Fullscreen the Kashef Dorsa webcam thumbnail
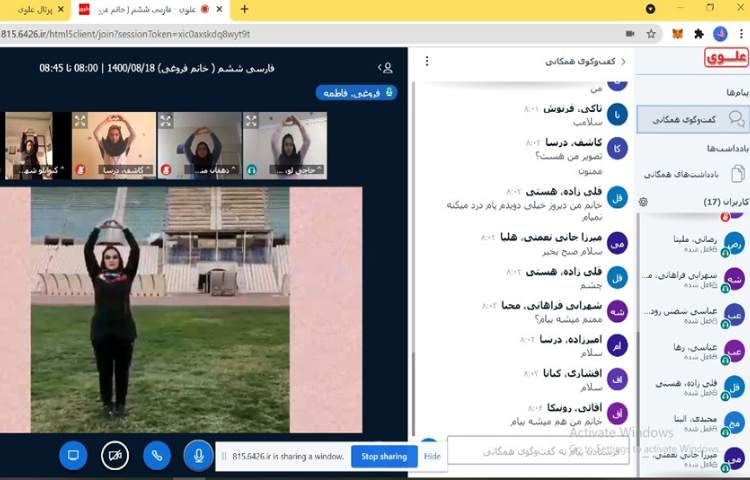The image size is (750, 480). [x=80, y=120]
